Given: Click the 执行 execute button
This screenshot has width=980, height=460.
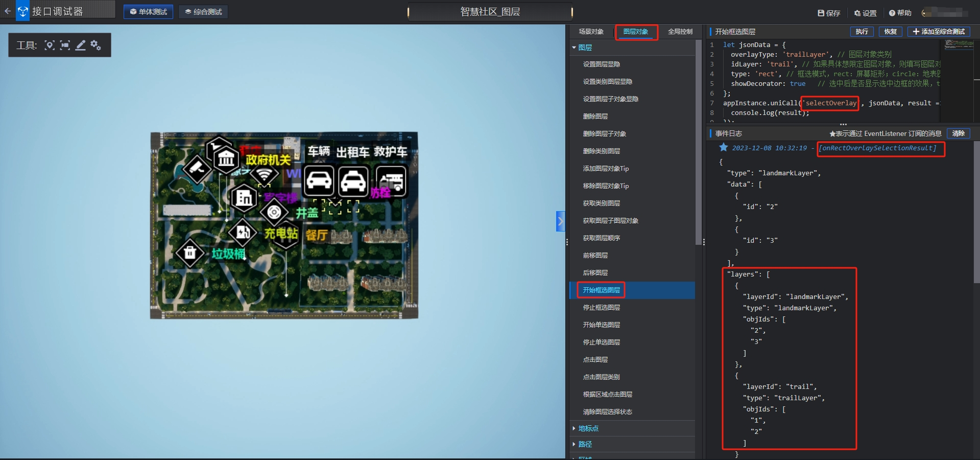Looking at the screenshot, I should [x=862, y=32].
